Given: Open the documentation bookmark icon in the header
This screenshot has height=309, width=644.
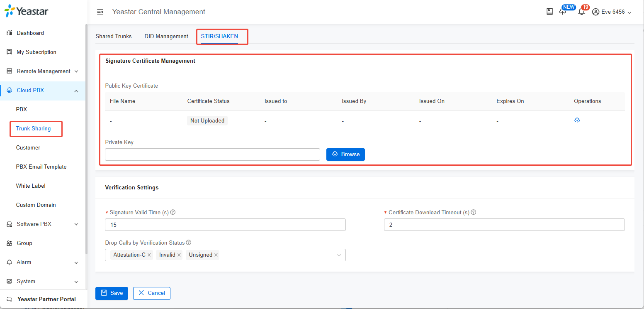Looking at the screenshot, I should pyautogui.click(x=549, y=11).
